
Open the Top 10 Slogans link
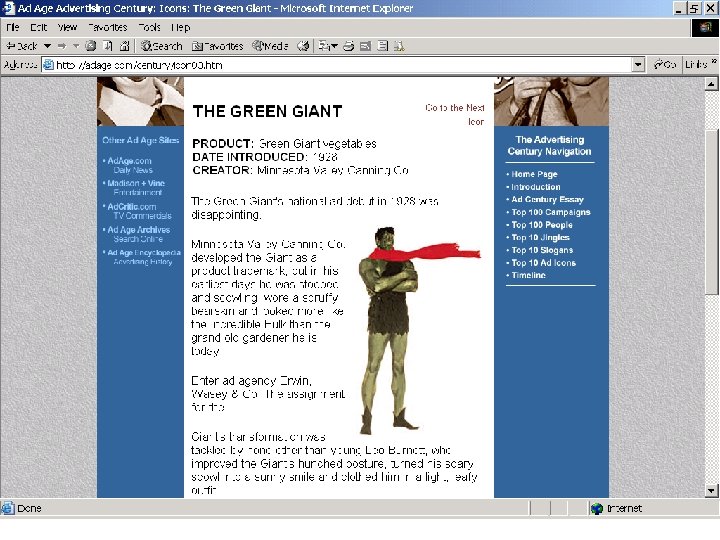point(542,250)
